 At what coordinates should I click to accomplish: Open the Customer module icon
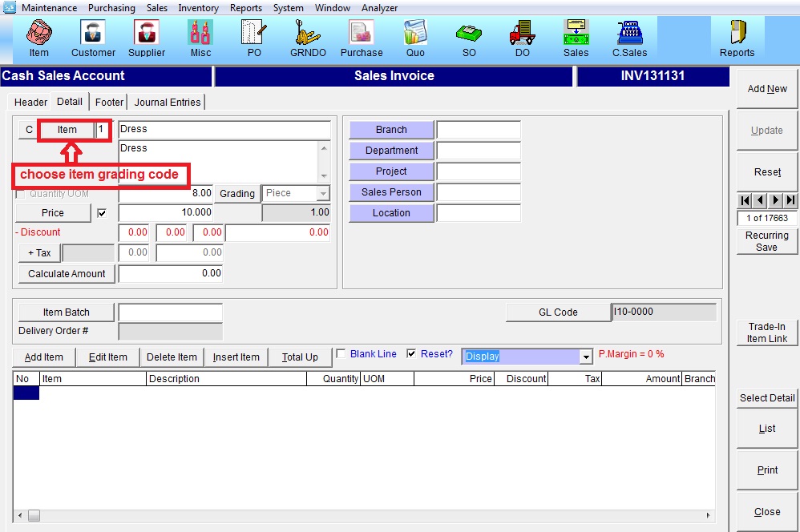coord(93,38)
